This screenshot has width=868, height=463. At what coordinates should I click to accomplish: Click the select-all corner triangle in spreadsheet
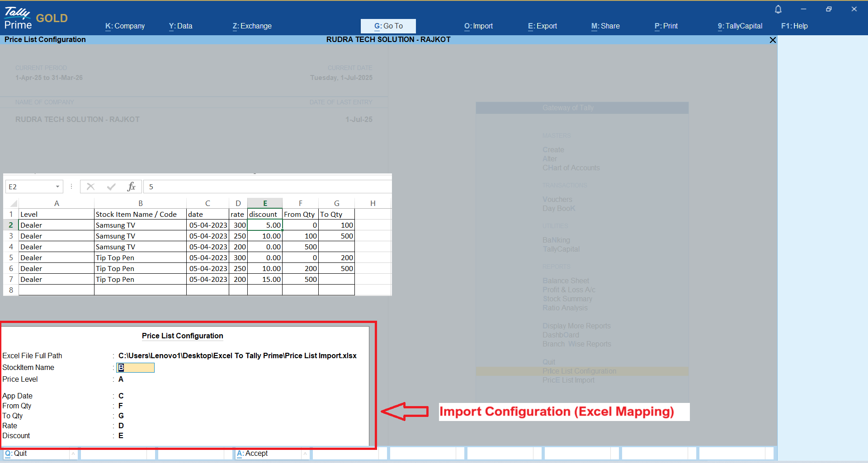(x=14, y=203)
